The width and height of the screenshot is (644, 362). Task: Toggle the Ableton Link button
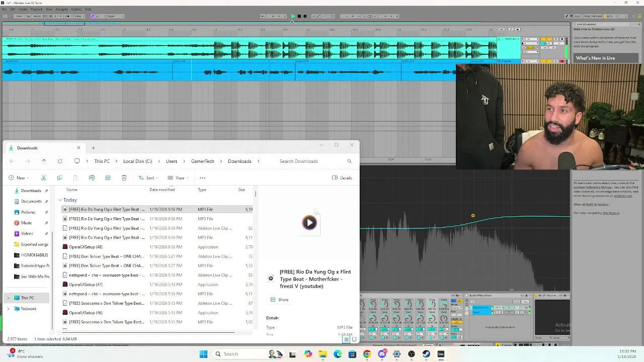click(19, 16)
